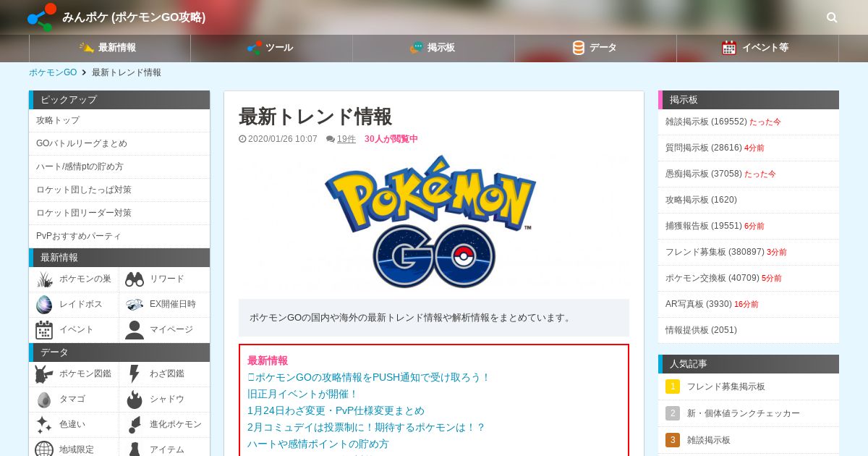Viewport: 868px width, 456px height.
Task: Open the PUSH通知で受け取ろう article link
Action: pyautogui.click(x=369, y=377)
